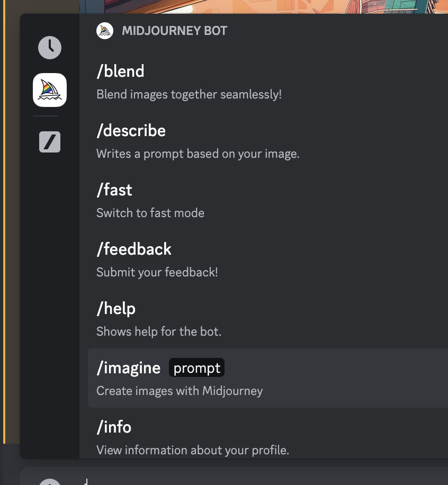
Task: Click the Midjourney Bot header avatar
Action: click(x=104, y=31)
